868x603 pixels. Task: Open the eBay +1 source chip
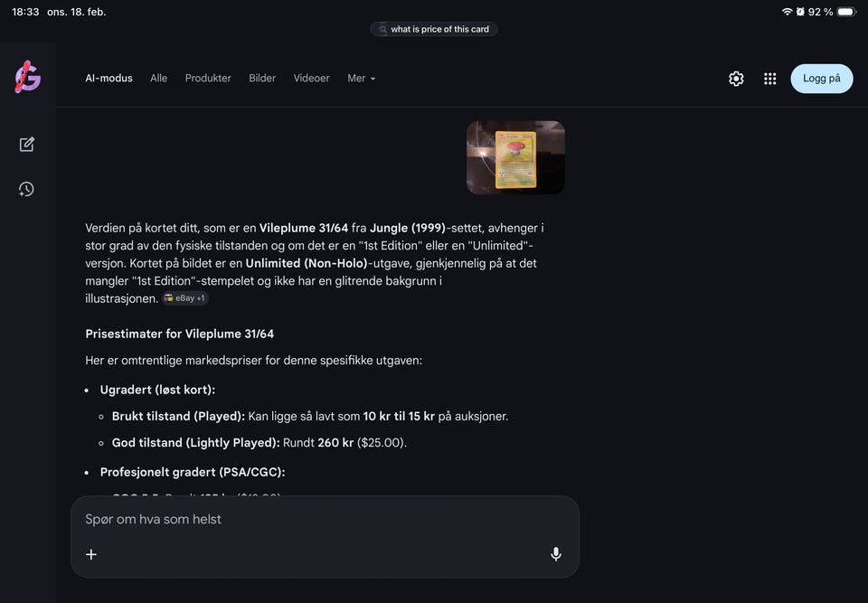[x=185, y=298]
